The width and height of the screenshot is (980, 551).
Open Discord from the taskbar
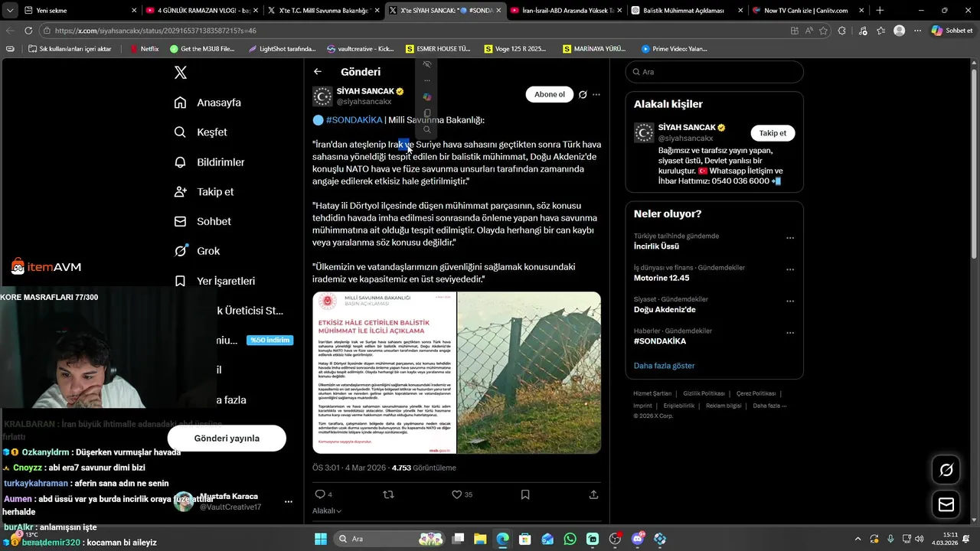pyautogui.click(x=638, y=539)
